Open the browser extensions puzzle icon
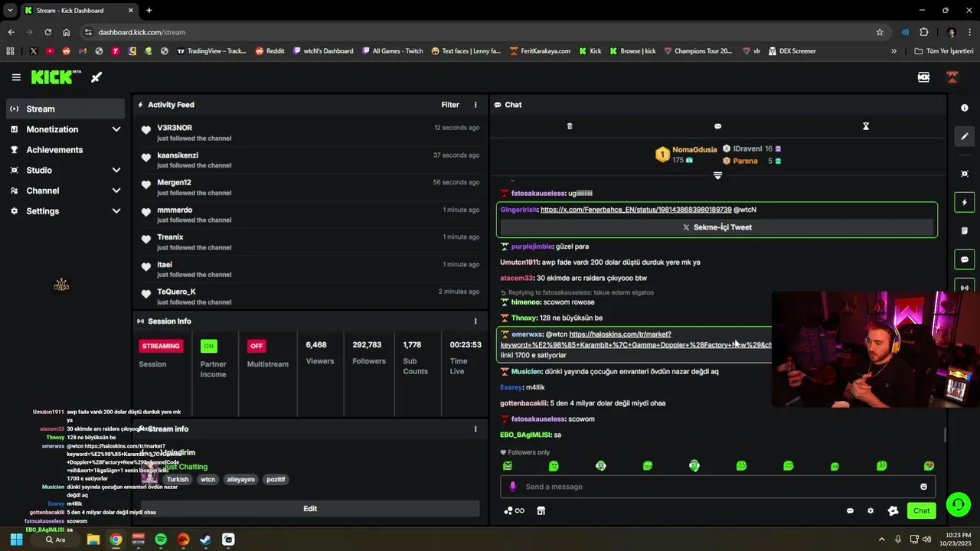The width and height of the screenshot is (980, 551). click(923, 32)
